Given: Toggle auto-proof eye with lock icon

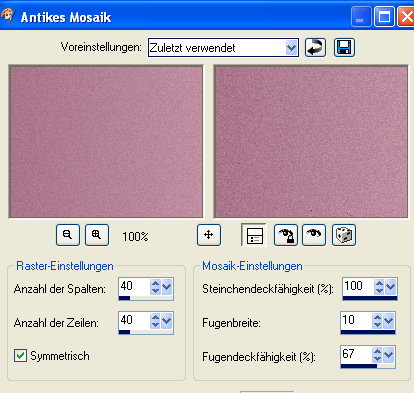Looking at the screenshot, I should (x=286, y=235).
